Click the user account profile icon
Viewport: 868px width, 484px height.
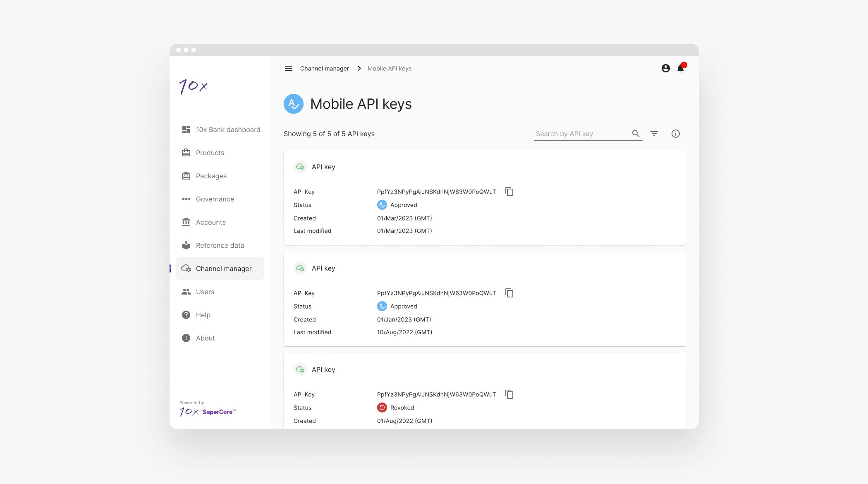click(x=665, y=68)
